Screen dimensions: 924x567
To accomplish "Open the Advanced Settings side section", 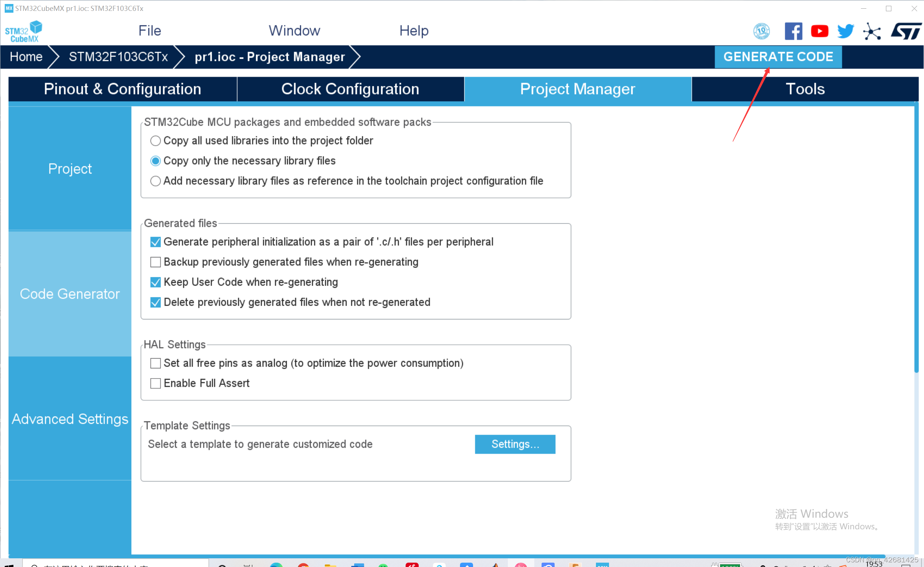I will [x=70, y=419].
